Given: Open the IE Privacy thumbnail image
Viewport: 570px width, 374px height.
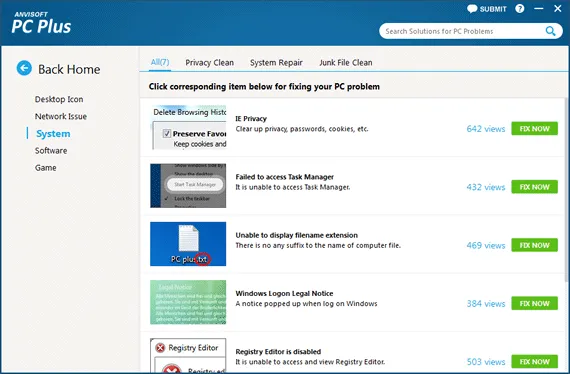Looking at the screenshot, I should coord(188,128).
